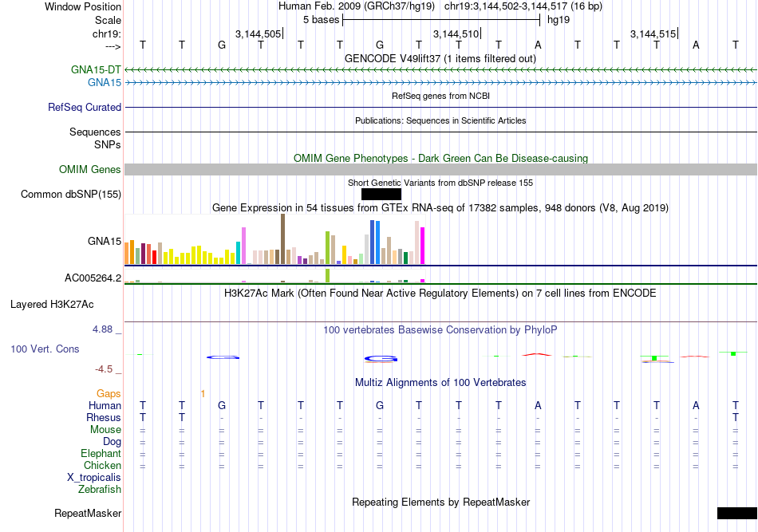Open the Common dbSNP(155) track label
Image resolution: width=758 pixels, height=532 pixels.
coord(70,195)
